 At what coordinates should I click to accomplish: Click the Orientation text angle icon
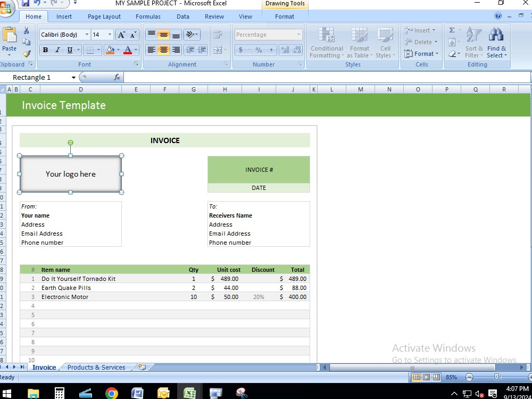[x=190, y=34]
